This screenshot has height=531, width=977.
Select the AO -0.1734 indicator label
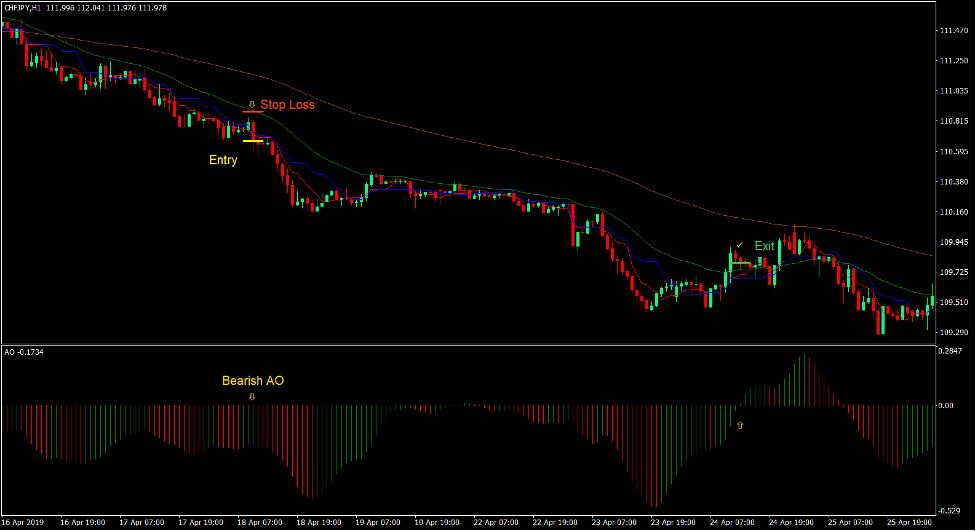[x=24, y=352]
